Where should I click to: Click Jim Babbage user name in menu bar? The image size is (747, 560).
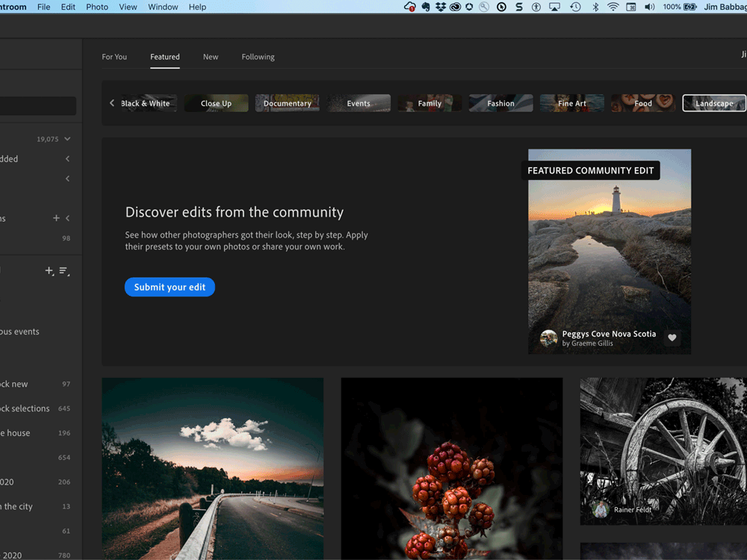pos(725,7)
